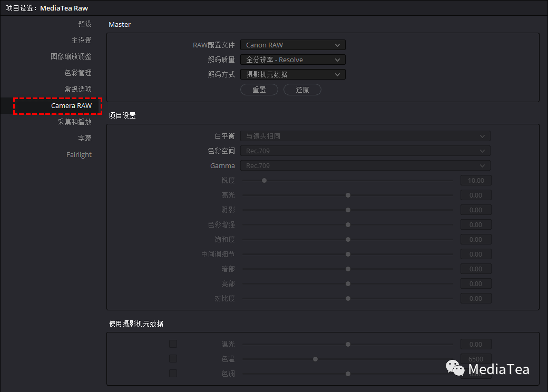This screenshot has width=548, height=392.
Task: Click the 色彩增强 value field
Action: tap(476, 224)
